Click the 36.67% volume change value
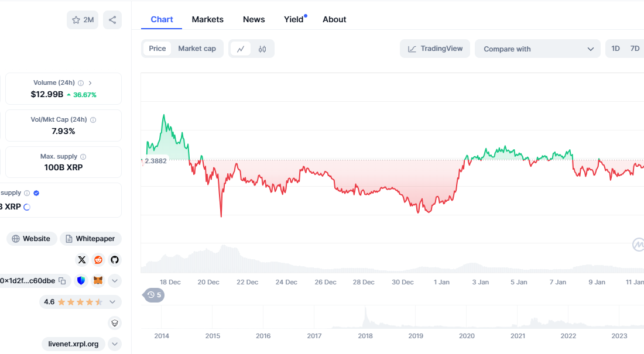The image size is (644, 354). point(85,95)
